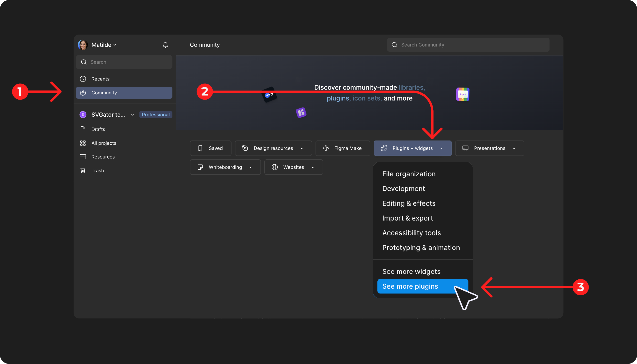637x364 pixels.
Task: Open the Design resources dropdown
Action: click(273, 148)
